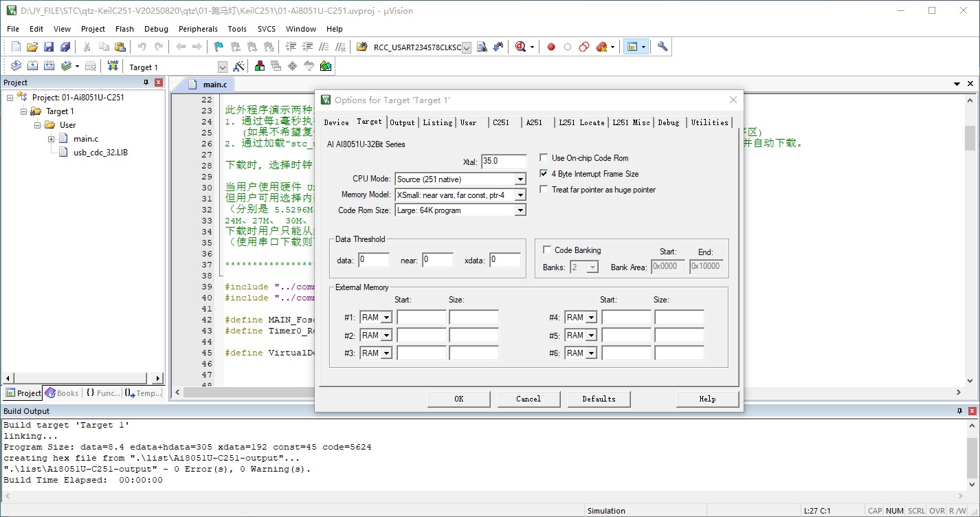Click the Manage Project Items icon
Viewport: 980px width, 517px height.
click(x=260, y=66)
